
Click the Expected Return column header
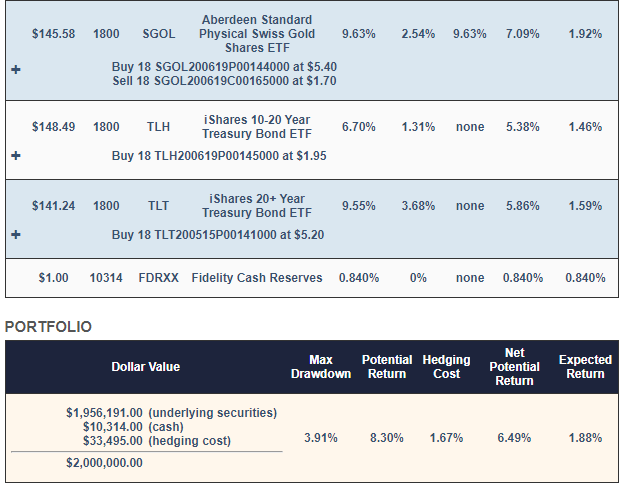[x=585, y=367]
